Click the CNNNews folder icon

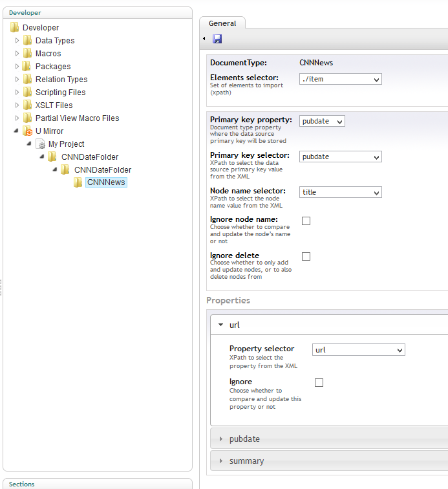[x=78, y=182]
